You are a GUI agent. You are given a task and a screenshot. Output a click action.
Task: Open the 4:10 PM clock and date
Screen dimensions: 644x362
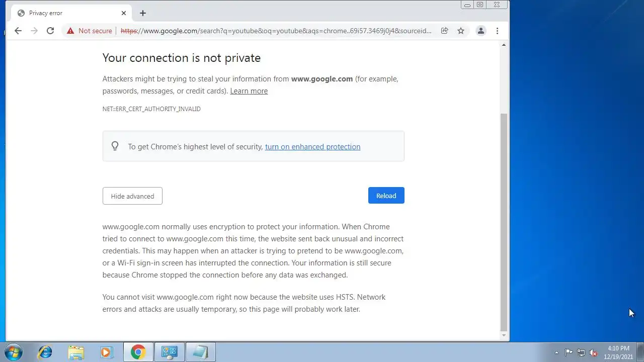coord(618,352)
